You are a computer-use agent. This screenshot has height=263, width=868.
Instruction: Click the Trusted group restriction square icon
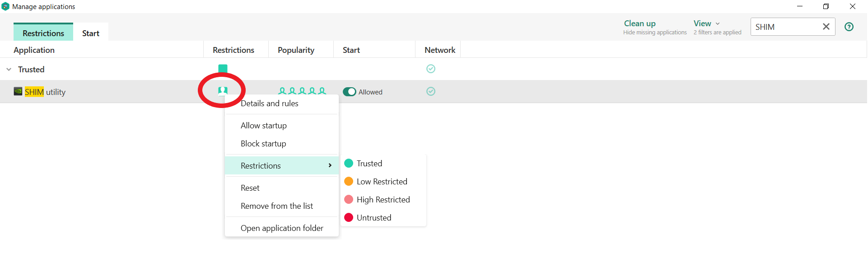(x=223, y=68)
